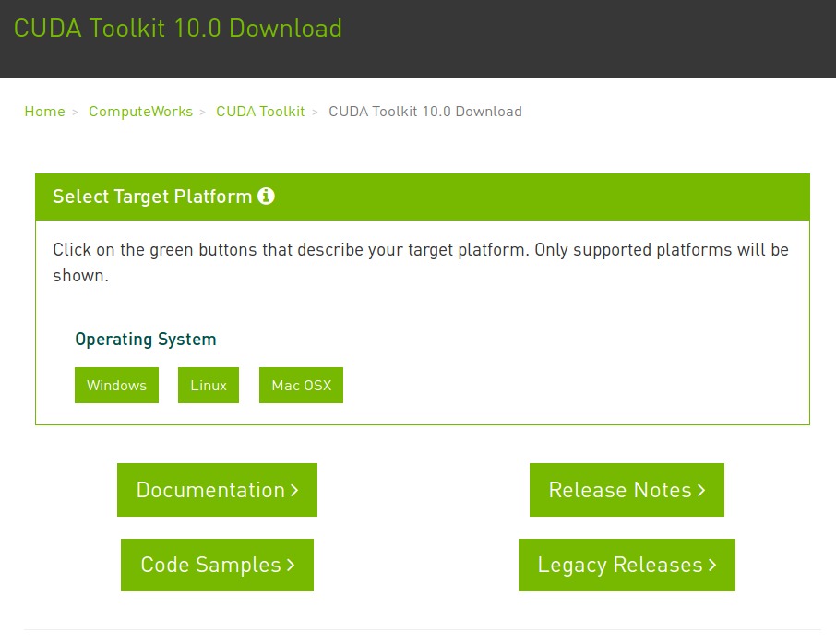Navigate to Home breadcrumb link

coord(45,112)
